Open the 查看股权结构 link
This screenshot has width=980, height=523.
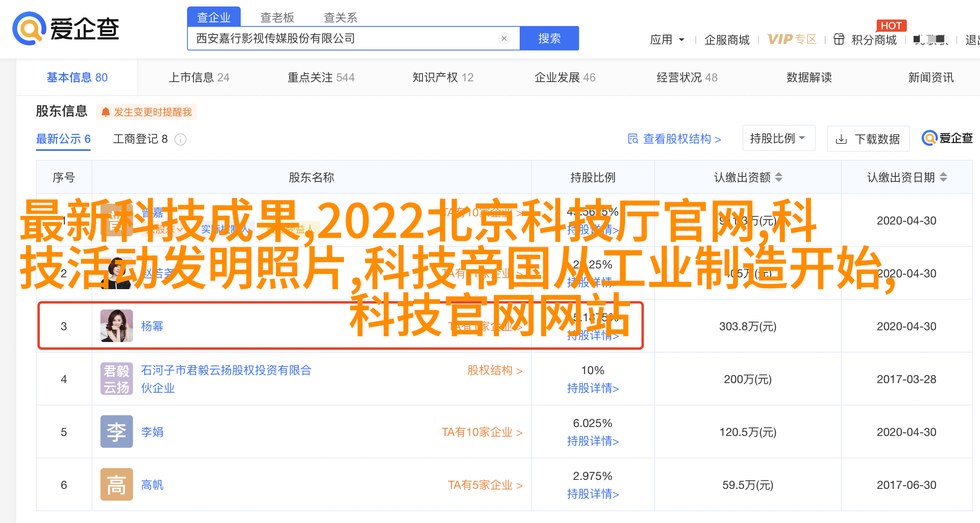(x=675, y=139)
